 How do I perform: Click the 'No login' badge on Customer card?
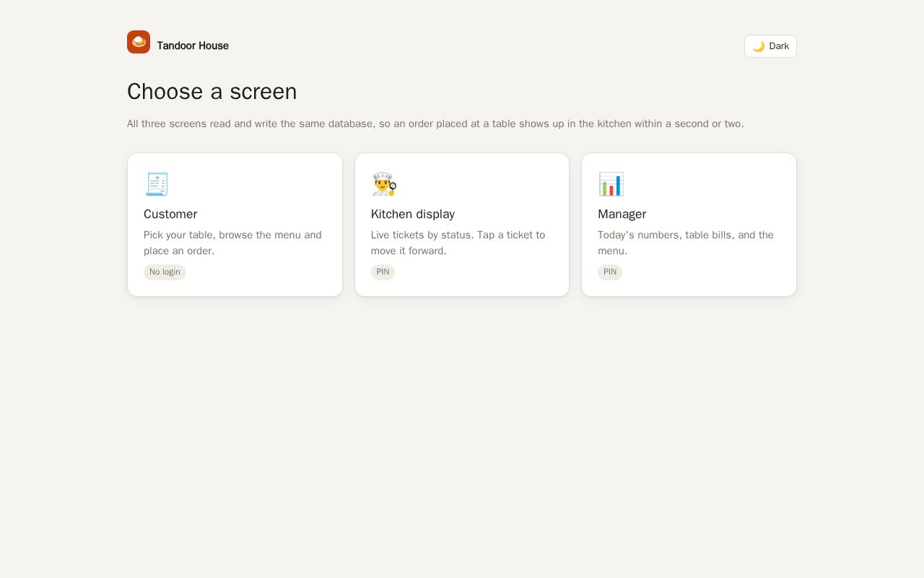(165, 272)
